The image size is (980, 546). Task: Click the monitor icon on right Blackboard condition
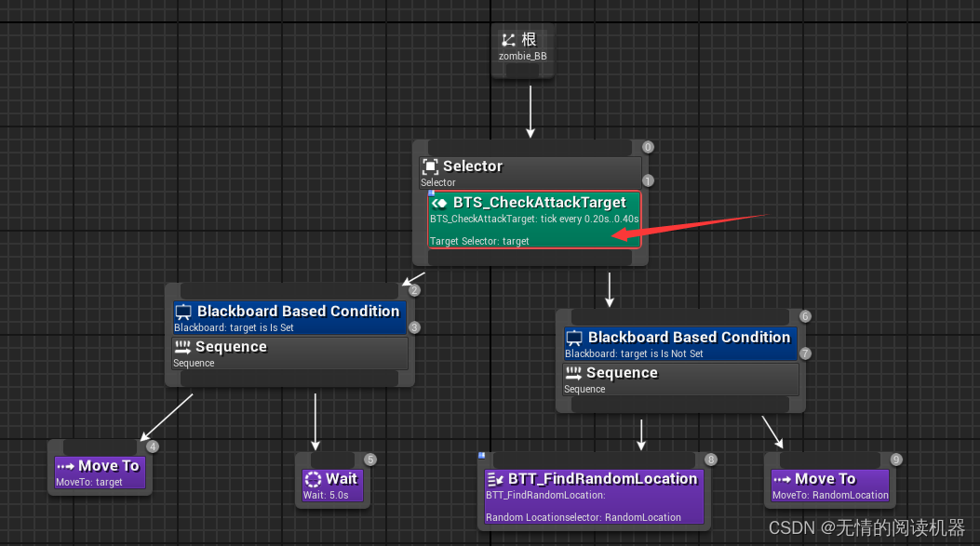pyautogui.click(x=574, y=337)
